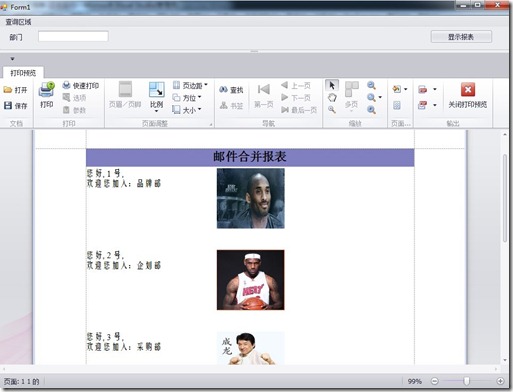Click the scrollbar down arrow
This screenshot has width=513, height=392.
click(505, 361)
